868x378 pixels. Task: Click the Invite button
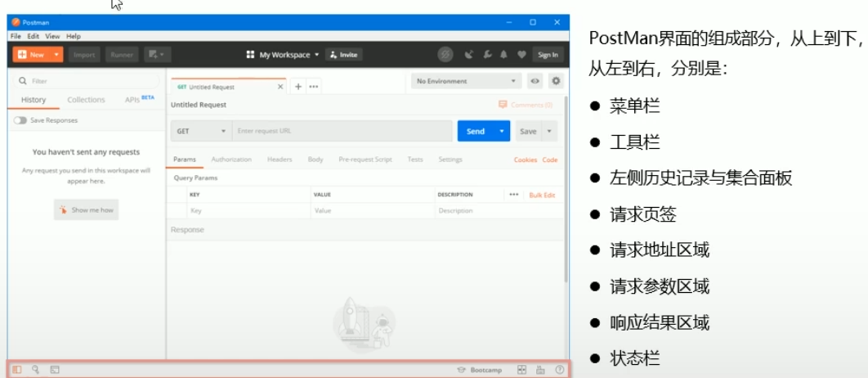tap(343, 54)
